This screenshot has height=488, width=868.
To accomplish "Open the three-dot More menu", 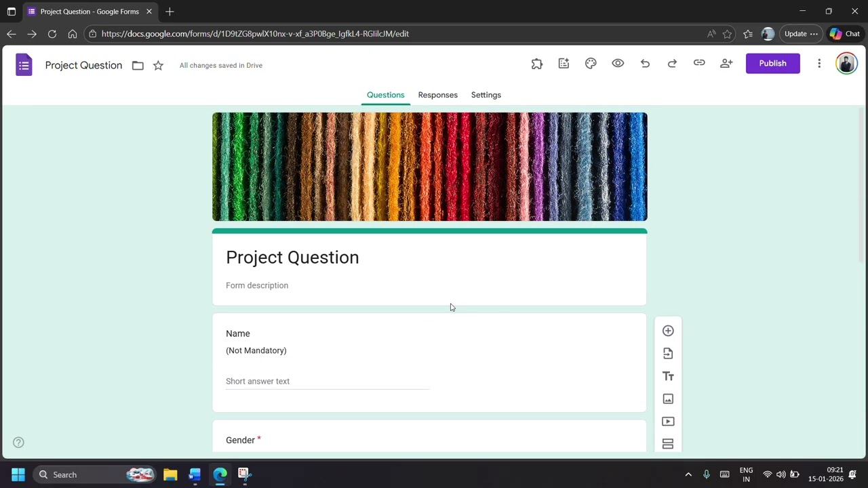I will pos(819,63).
